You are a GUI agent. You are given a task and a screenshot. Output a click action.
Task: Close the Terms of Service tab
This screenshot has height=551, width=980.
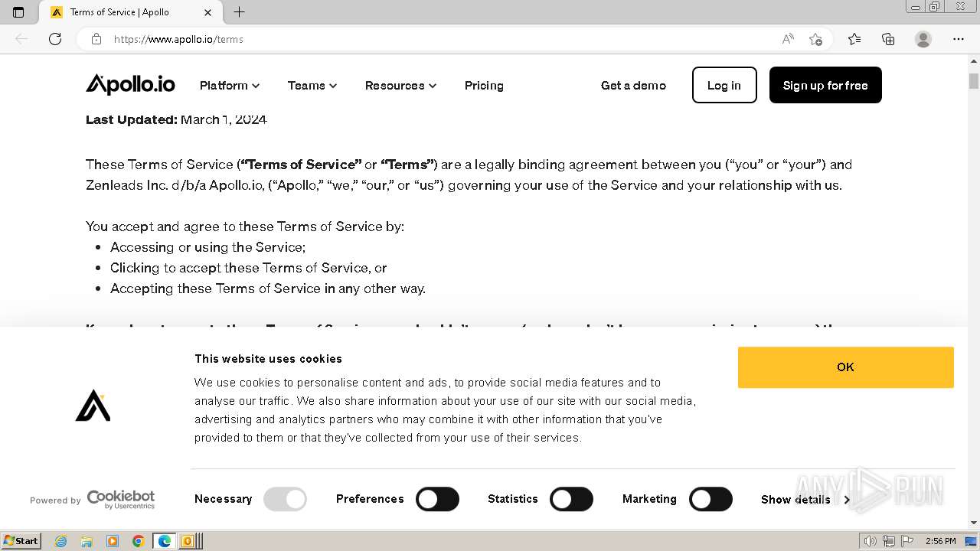click(x=208, y=12)
